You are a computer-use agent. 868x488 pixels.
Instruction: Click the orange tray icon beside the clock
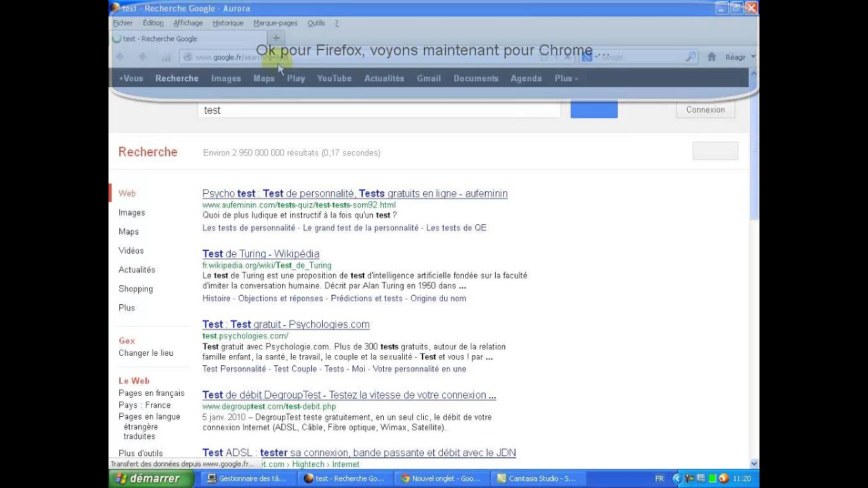724,479
